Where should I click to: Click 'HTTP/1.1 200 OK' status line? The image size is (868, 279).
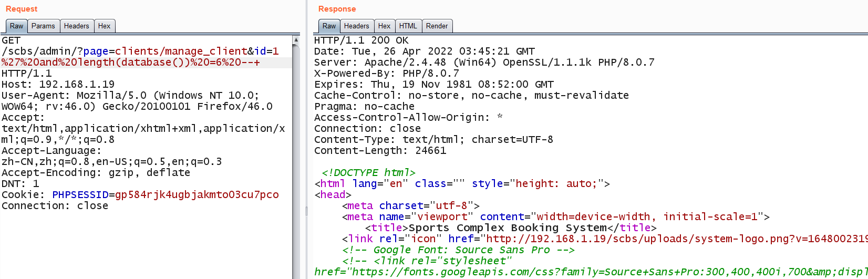[x=361, y=40]
